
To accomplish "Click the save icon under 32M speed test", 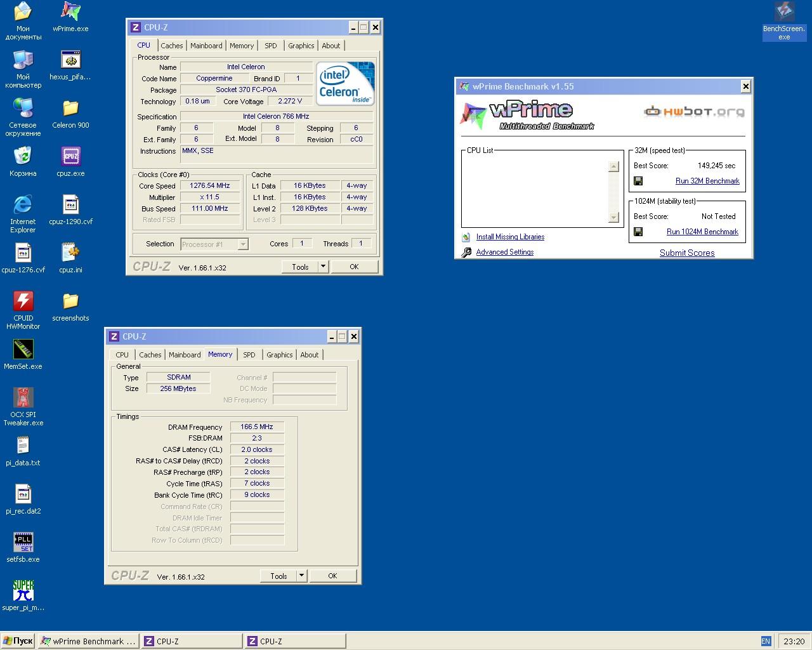I will tap(638, 181).
